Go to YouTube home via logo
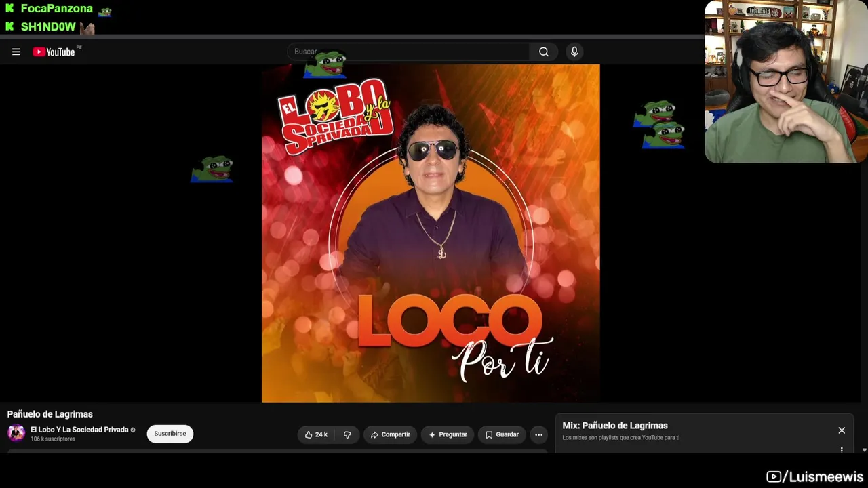 (54, 52)
